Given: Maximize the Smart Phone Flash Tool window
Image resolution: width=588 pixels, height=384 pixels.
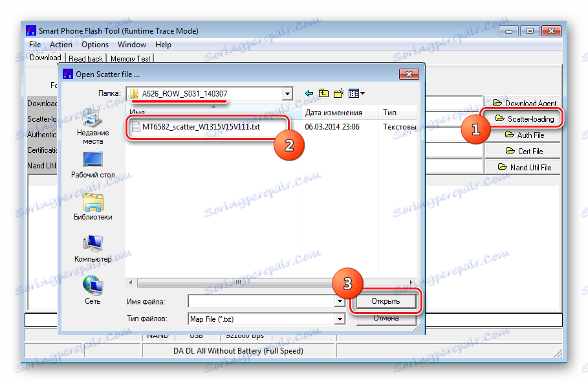Looking at the screenshot, I should (530, 31).
